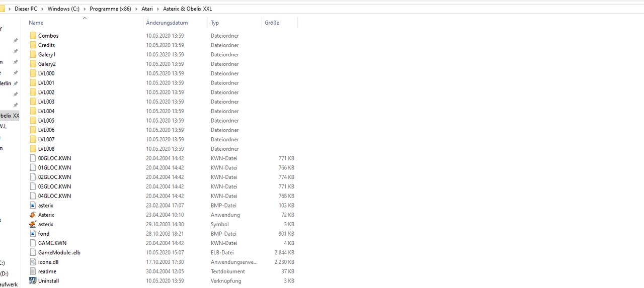Open the Combos folder icon
The height and width of the screenshot is (288, 644).
(x=33, y=36)
